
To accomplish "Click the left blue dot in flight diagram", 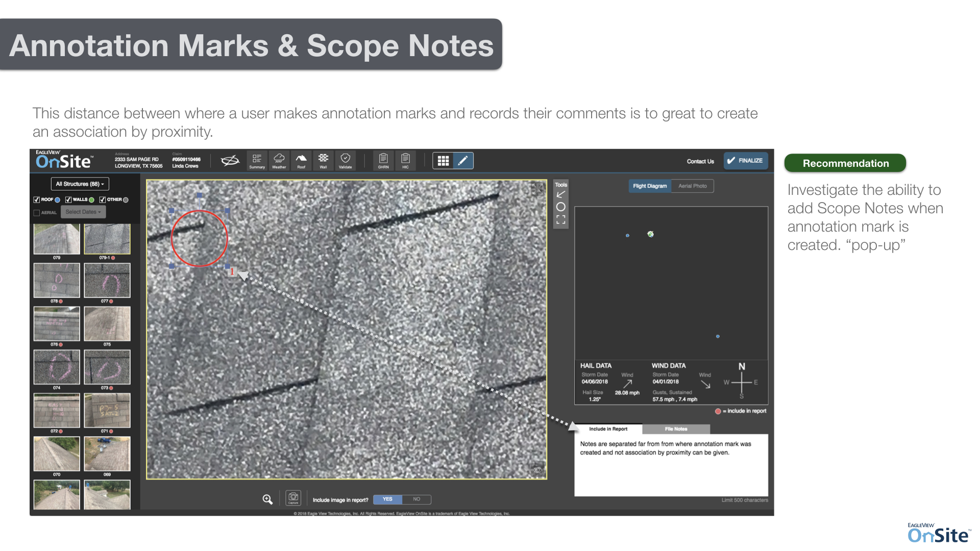I will (x=627, y=236).
